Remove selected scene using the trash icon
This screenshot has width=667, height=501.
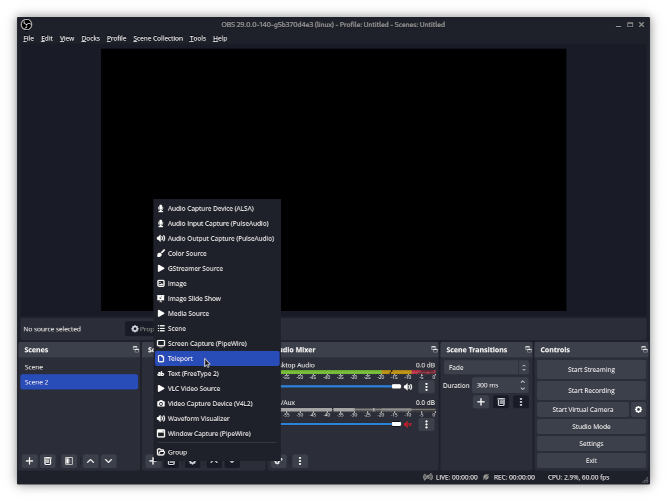click(x=48, y=461)
